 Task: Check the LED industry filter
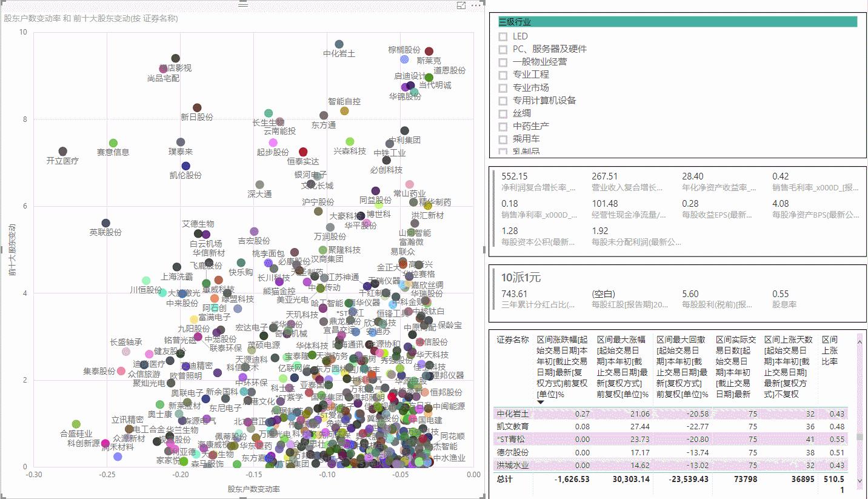click(x=503, y=36)
